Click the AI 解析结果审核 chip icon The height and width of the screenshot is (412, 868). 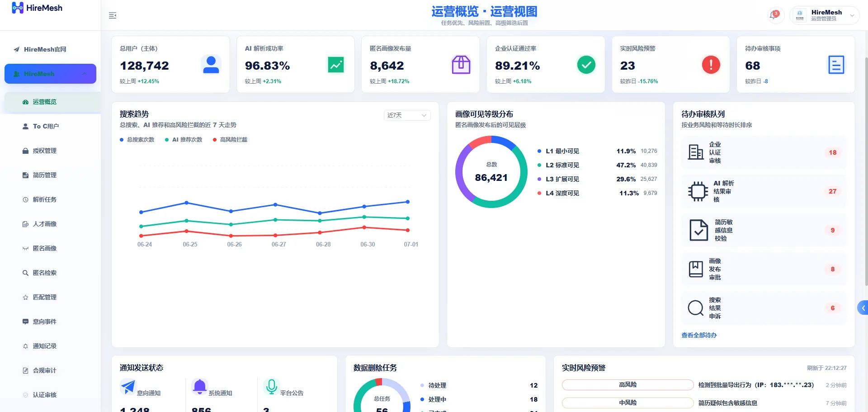click(698, 191)
